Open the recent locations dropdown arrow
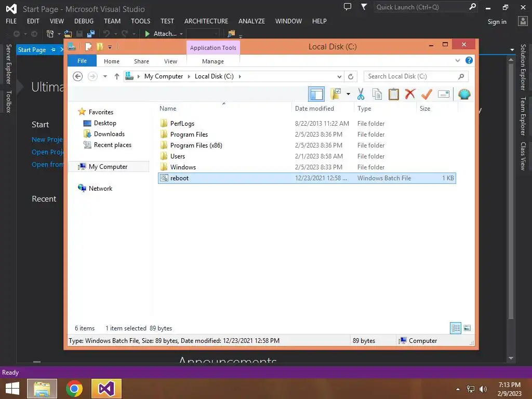 [105, 76]
